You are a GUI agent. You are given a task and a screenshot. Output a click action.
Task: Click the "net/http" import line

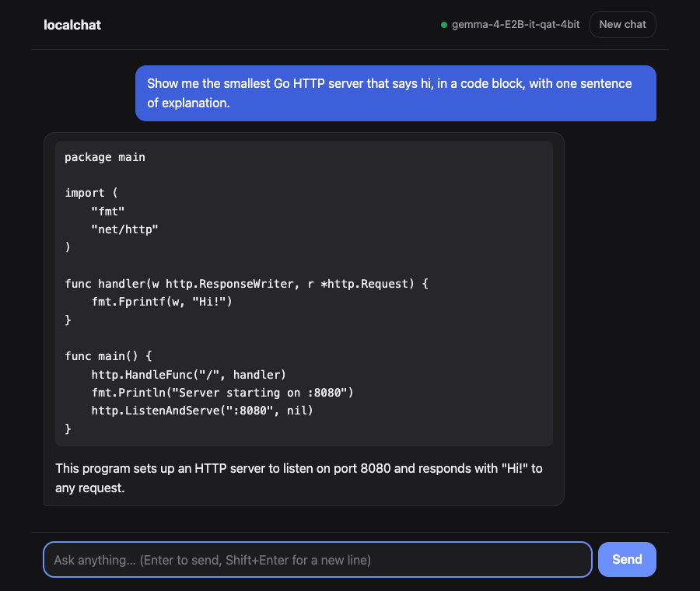124,229
